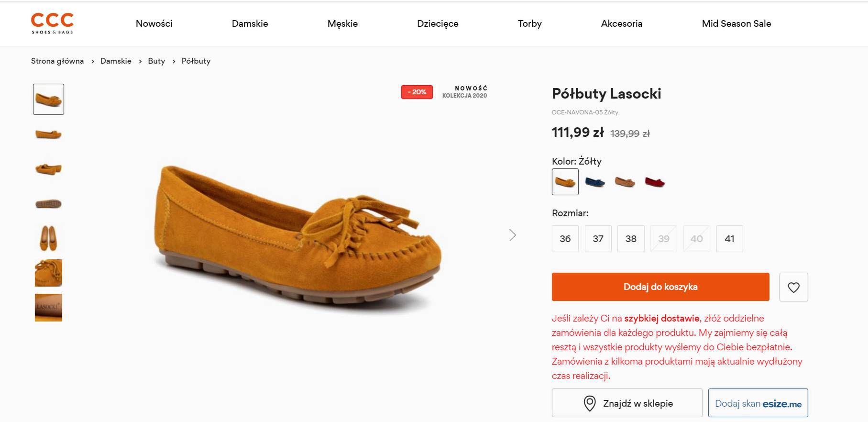Open the Akcesoria menu

[x=621, y=23]
